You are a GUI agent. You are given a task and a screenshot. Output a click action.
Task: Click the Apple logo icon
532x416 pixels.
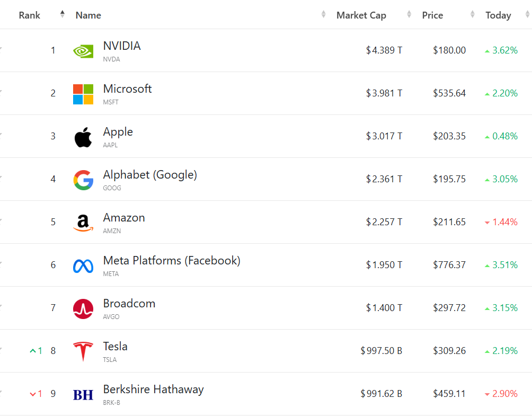83,137
